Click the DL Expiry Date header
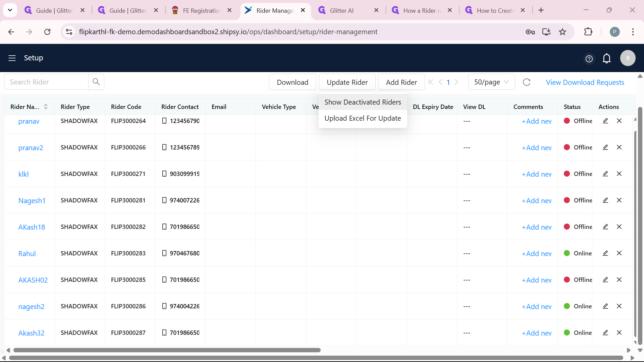This screenshot has width=644, height=362. point(433,107)
